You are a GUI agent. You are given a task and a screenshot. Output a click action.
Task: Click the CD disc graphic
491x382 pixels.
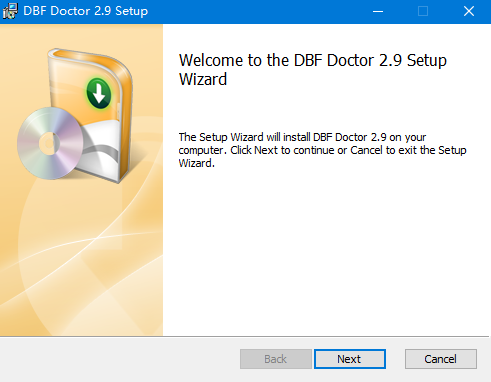click(x=50, y=143)
